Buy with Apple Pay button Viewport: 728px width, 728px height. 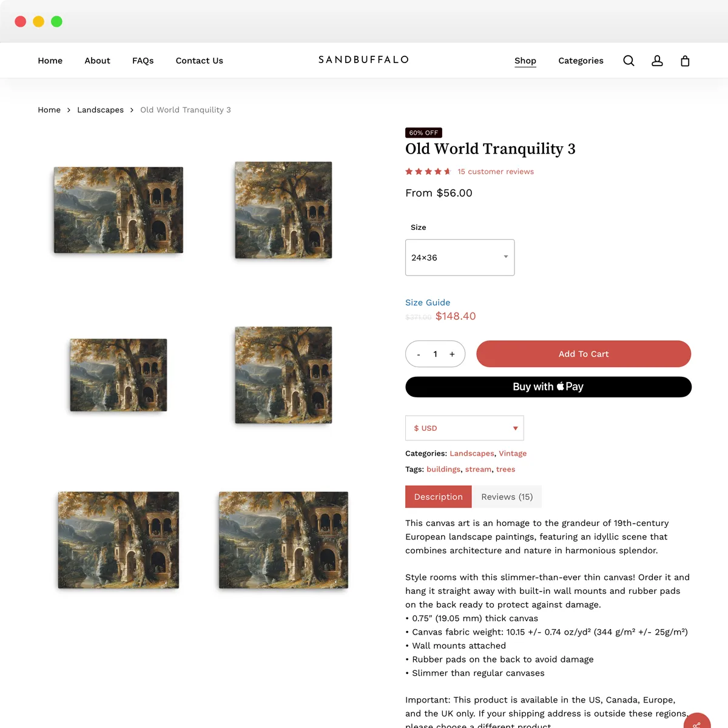point(548,387)
